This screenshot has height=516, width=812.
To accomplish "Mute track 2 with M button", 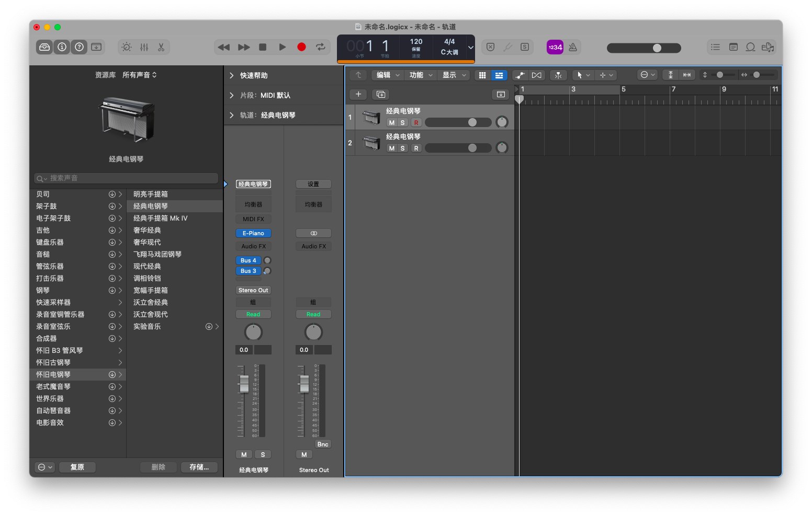I will [392, 148].
